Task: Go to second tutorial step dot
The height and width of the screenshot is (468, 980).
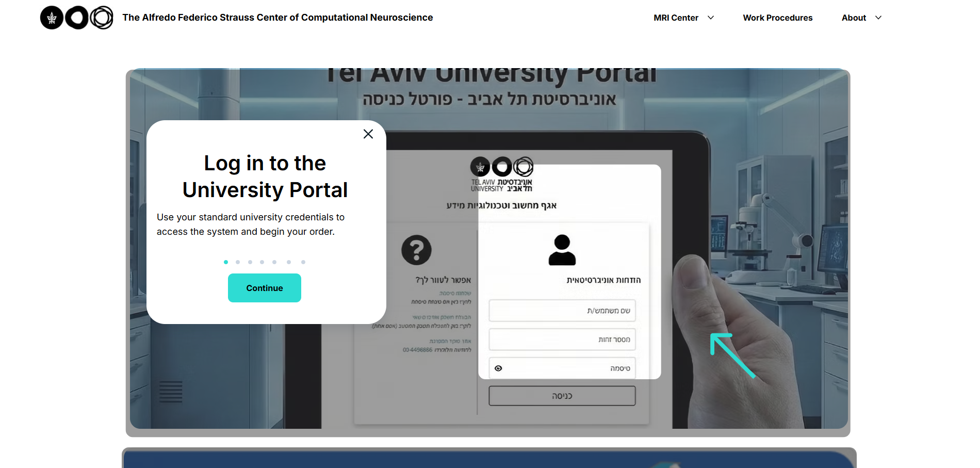Action: [x=238, y=262]
